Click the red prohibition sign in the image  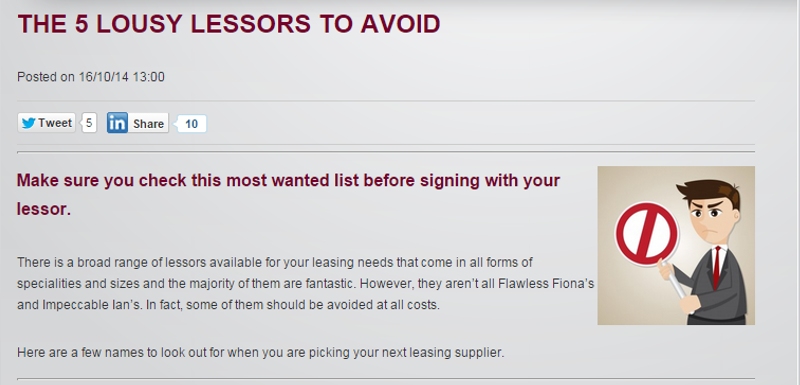click(x=646, y=234)
